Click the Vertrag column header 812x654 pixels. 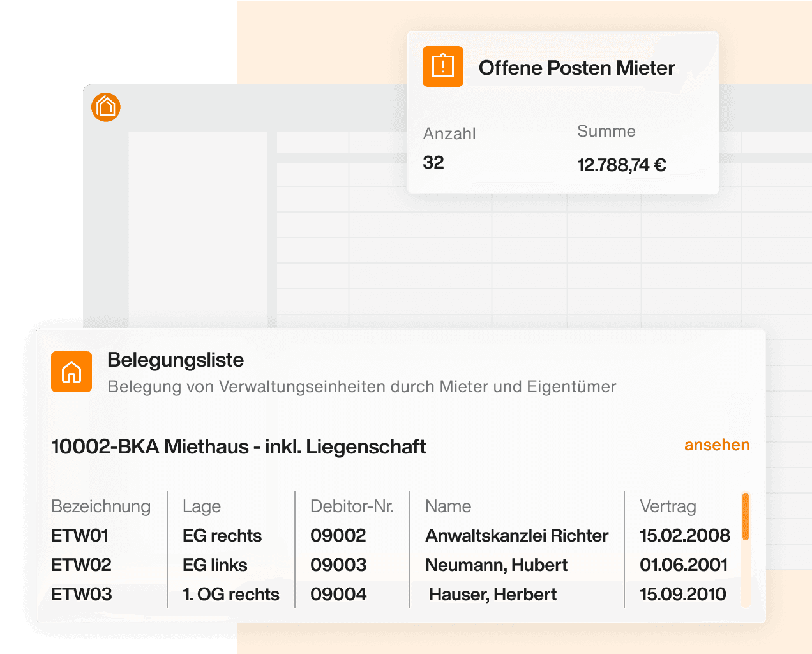(x=668, y=506)
